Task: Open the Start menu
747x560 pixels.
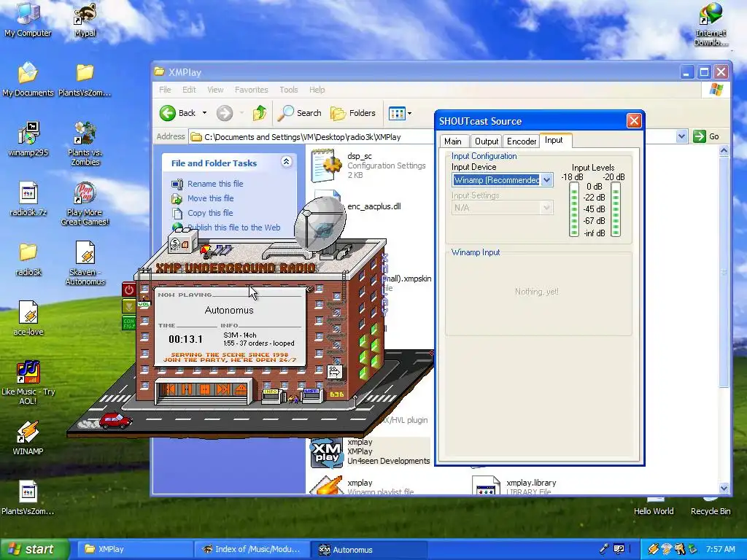Action: click(x=34, y=549)
